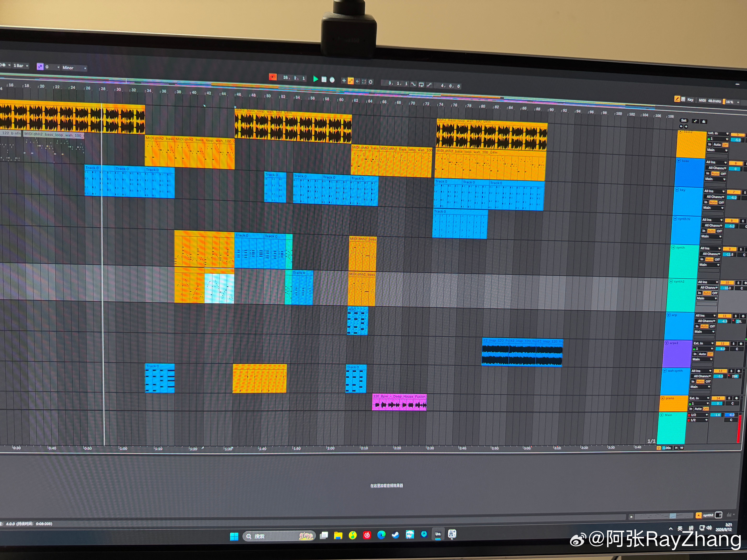This screenshot has height=560, width=747.
Task: Click the MIDI mapping mode button
Action: tap(702, 100)
